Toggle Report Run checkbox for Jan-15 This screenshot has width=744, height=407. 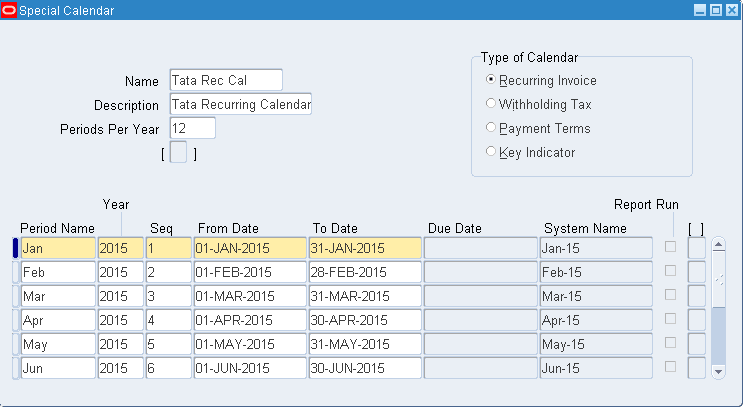click(671, 247)
